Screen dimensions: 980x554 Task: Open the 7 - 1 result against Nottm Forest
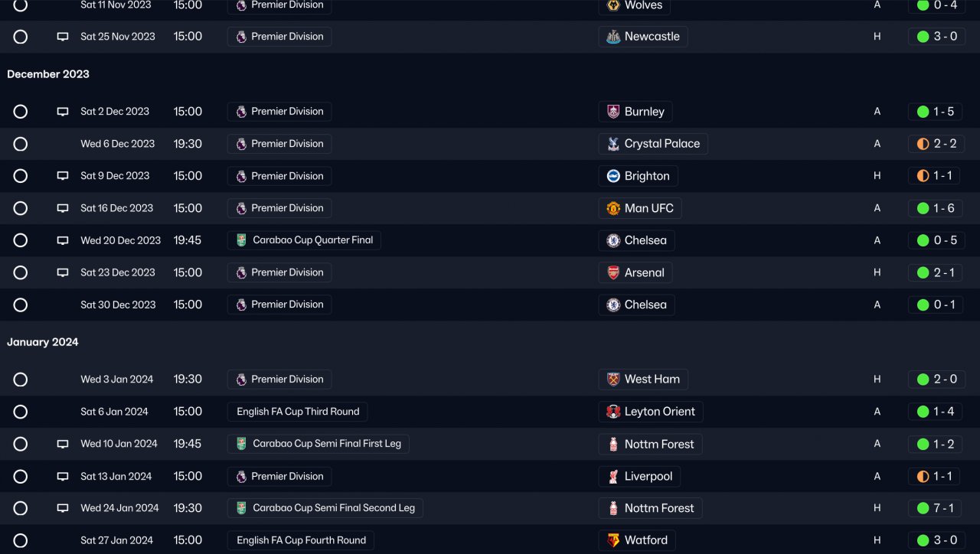[x=936, y=508]
